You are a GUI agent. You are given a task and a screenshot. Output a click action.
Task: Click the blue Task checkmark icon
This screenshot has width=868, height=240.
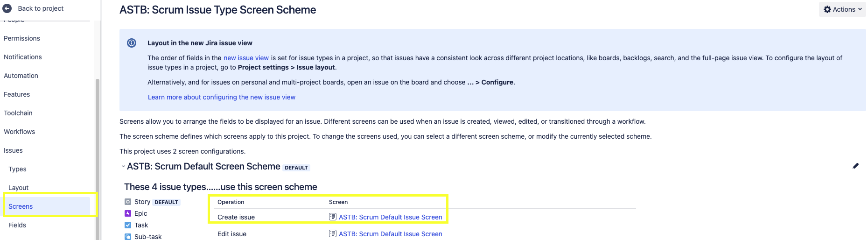click(128, 225)
